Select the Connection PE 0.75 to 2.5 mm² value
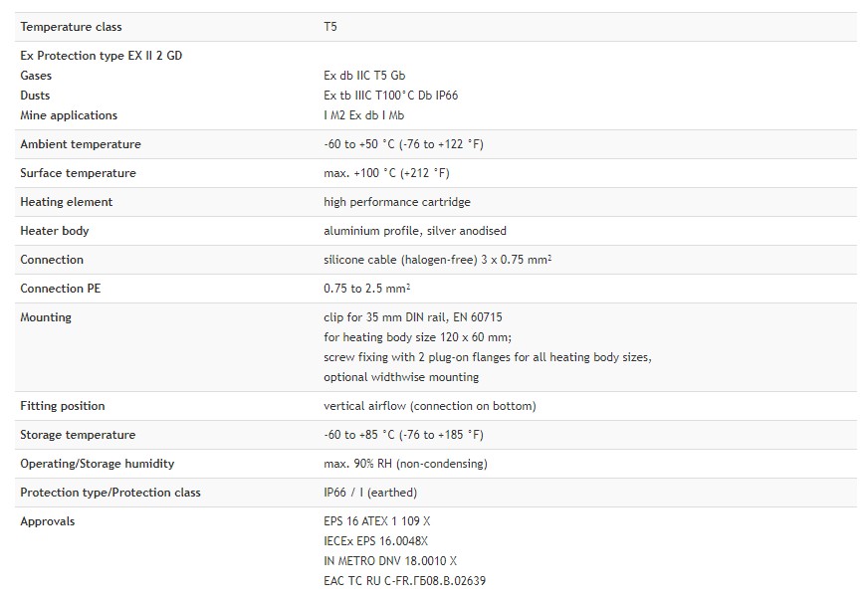 click(366, 288)
